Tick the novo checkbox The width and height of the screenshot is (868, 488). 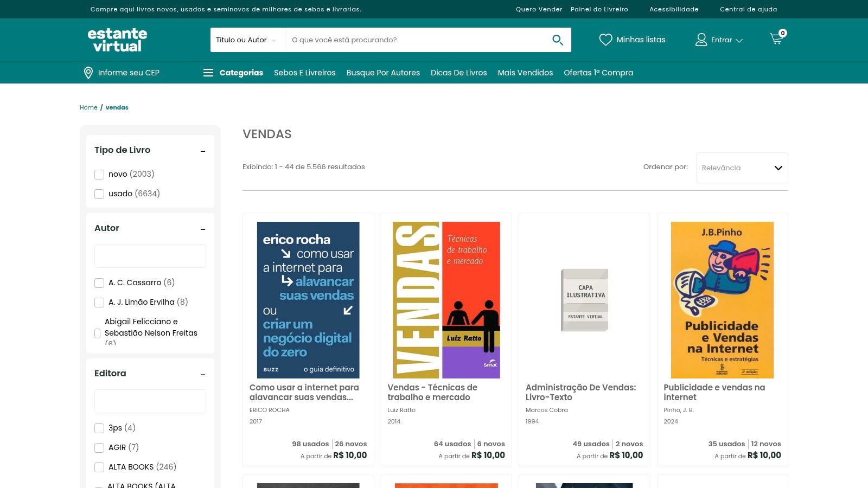point(99,175)
